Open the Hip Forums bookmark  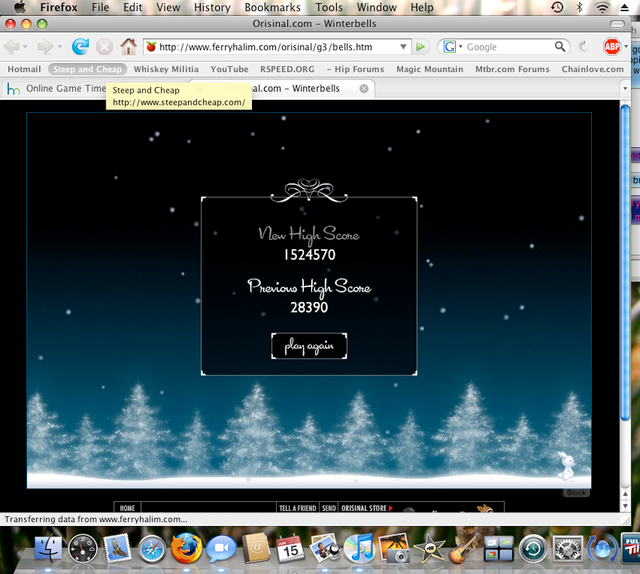point(356,69)
